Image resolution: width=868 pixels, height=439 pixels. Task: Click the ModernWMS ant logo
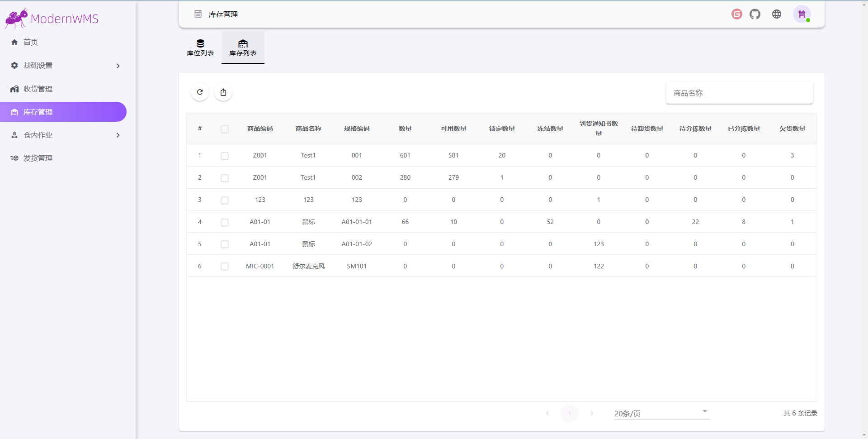(16, 18)
